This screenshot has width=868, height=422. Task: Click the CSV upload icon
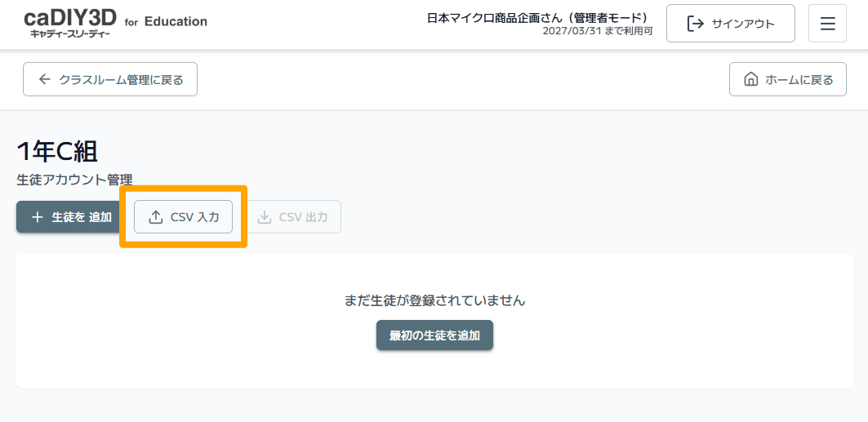[156, 217]
